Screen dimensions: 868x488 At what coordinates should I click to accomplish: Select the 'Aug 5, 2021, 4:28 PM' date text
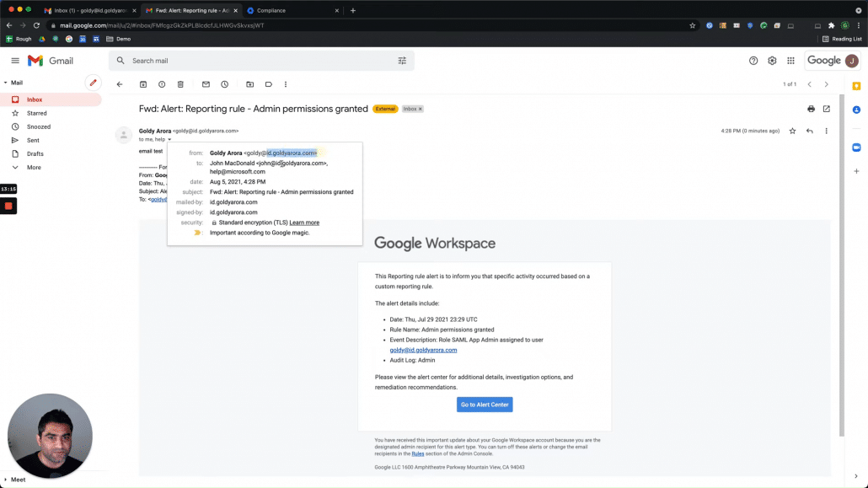pyautogui.click(x=238, y=182)
